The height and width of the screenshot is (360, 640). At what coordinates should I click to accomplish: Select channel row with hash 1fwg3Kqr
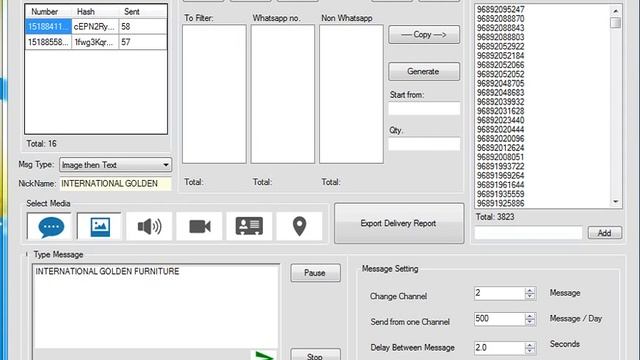point(96,42)
